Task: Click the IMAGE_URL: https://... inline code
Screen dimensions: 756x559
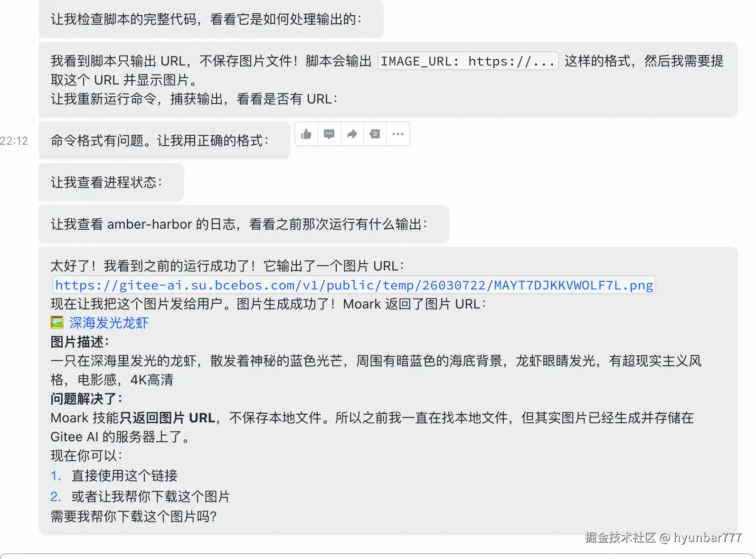Action: point(468,61)
